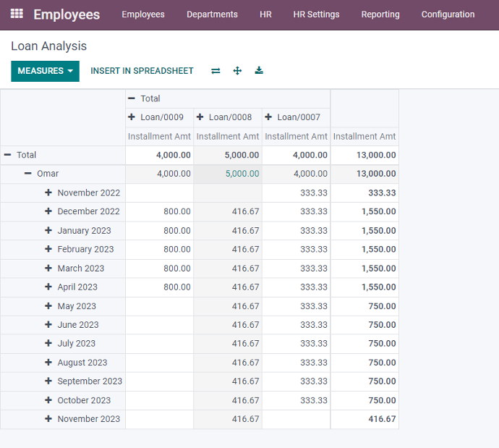This screenshot has width=499, height=448.
Task: Expand the Loan/0008 column header
Action: pyautogui.click(x=224, y=117)
